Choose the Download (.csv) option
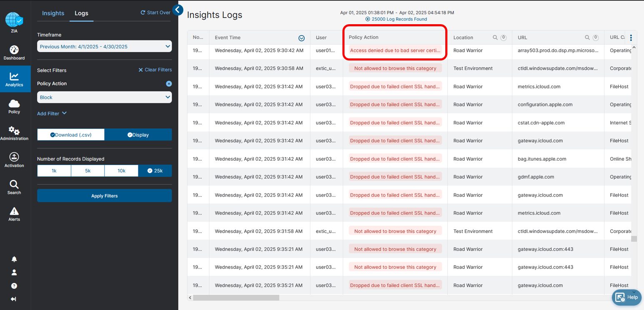 click(x=71, y=135)
